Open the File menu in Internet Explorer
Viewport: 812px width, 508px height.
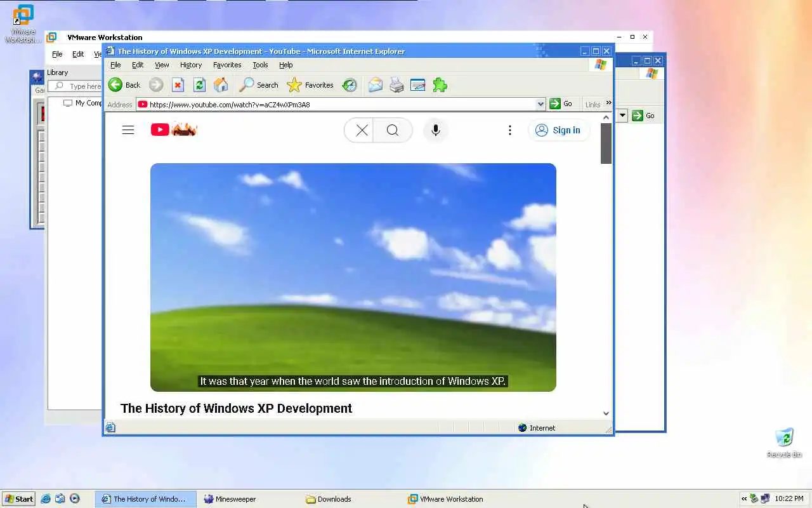pyautogui.click(x=115, y=65)
